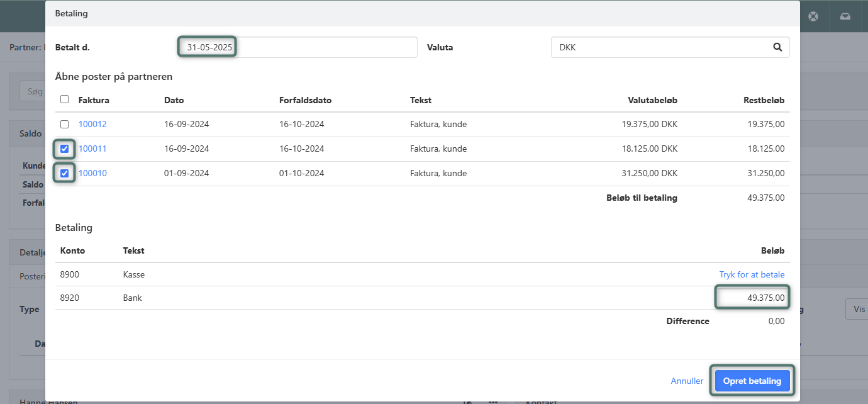Viewport: 868px width, 404px height.
Task: Open invoice link 100012
Action: pyautogui.click(x=92, y=125)
